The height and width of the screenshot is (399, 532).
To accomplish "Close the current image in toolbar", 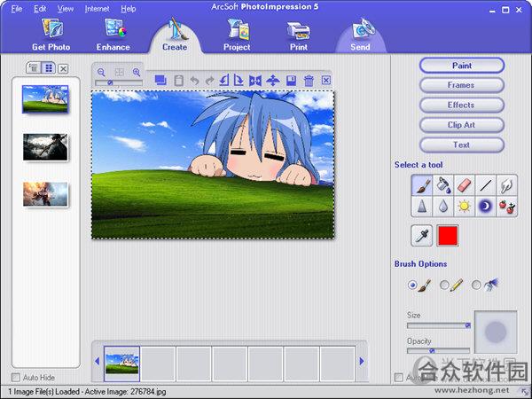I will pos(326,80).
